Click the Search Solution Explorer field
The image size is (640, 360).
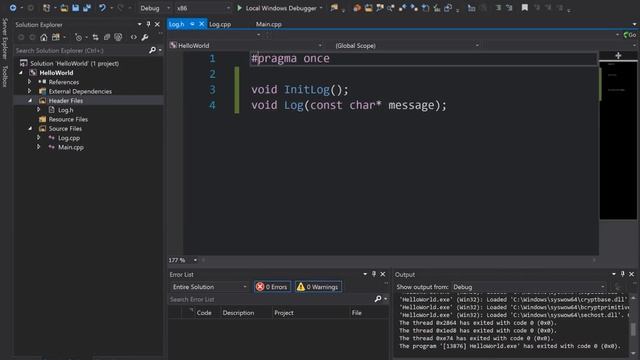(82, 51)
